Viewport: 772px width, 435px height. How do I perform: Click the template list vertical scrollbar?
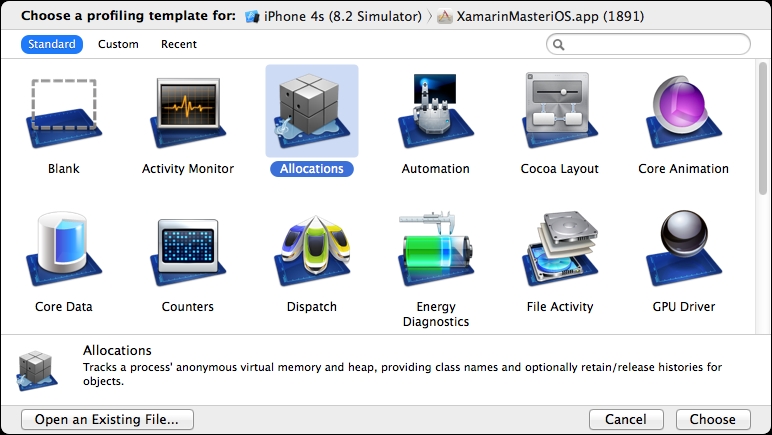coord(763,129)
